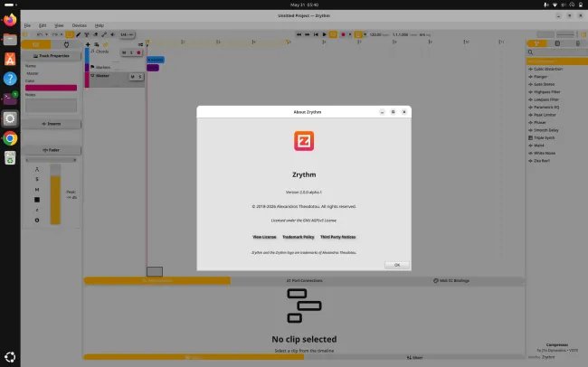Expand metronome options dropdown arrow

[365, 34]
